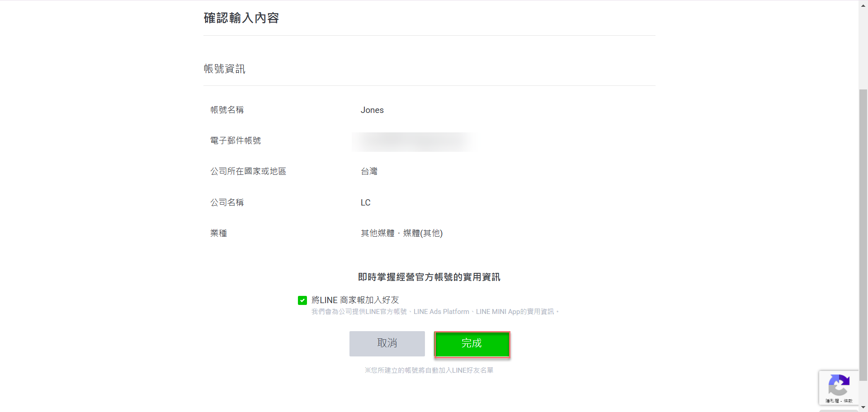The image size is (868, 412).
Task: Click the LINE Ads Platform description text
Action: tap(441, 312)
